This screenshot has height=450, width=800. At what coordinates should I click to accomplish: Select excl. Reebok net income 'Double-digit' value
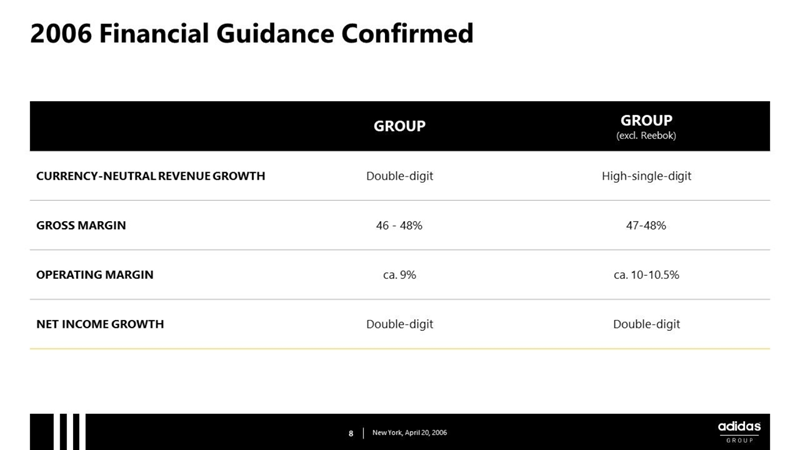646,324
